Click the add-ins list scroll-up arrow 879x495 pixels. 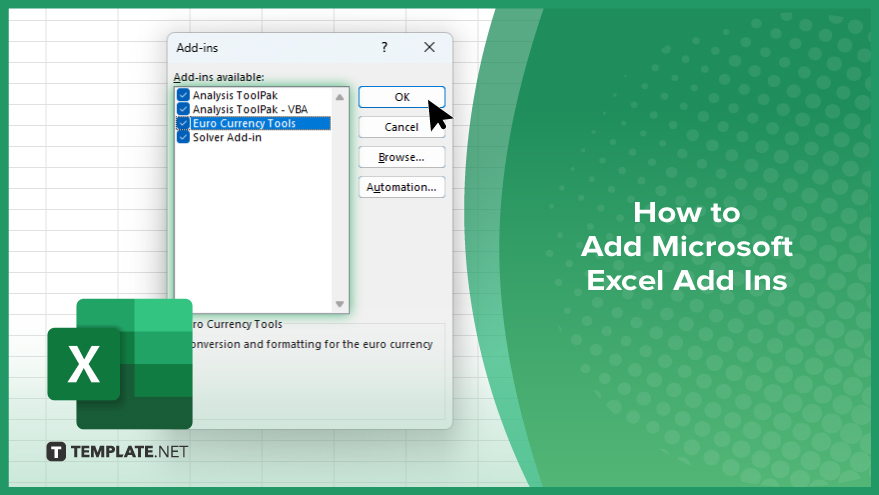pyautogui.click(x=340, y=97)
